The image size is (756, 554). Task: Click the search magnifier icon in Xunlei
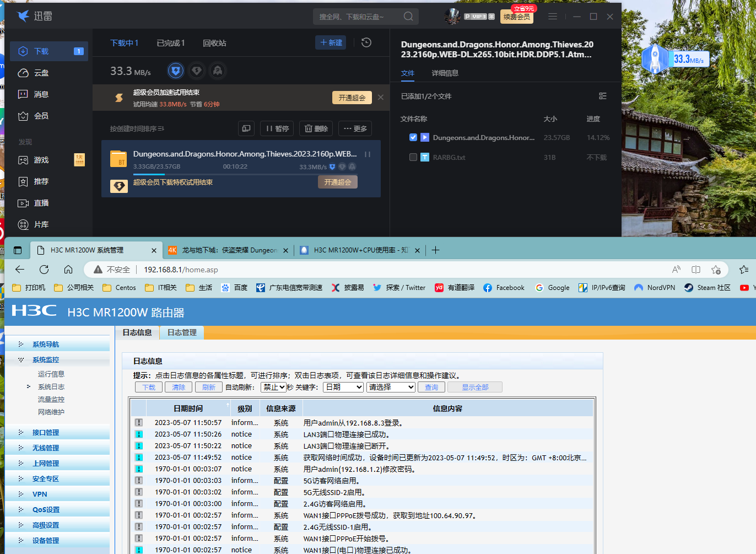pyautogui.click(x=408, y=17)
